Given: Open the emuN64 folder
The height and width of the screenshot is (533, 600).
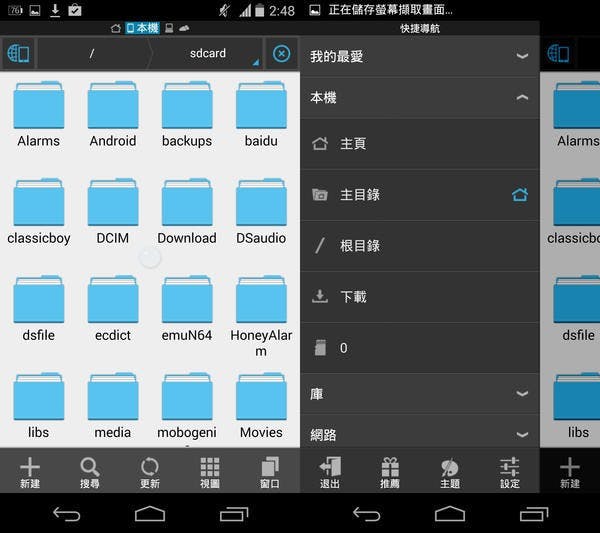Looking at the screenshot, I should click(187, 308).
